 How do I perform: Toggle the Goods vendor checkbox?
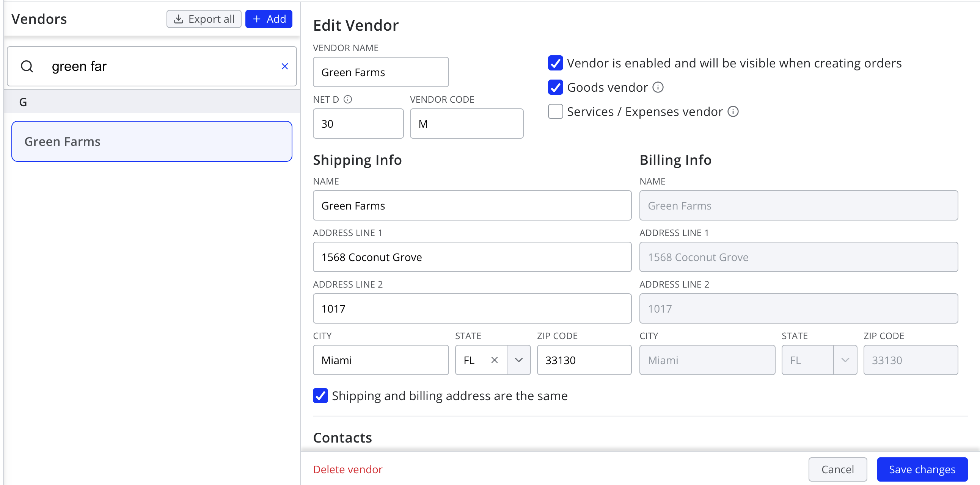coord(556,88)
